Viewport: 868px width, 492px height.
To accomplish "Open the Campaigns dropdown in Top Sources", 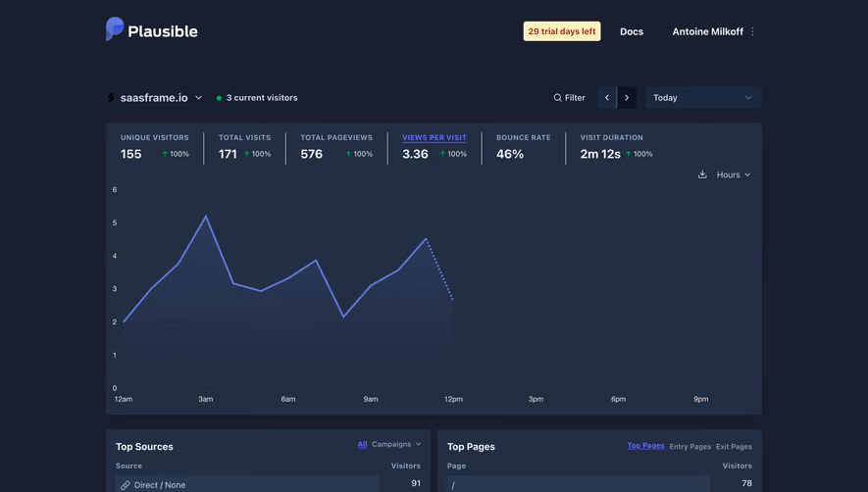I will (396, 444).
